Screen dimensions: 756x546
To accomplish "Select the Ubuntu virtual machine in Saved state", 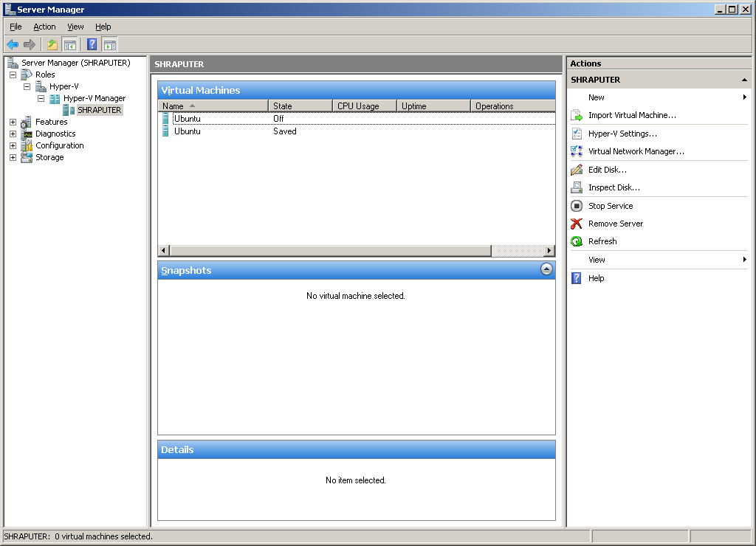I will point(187,131).
